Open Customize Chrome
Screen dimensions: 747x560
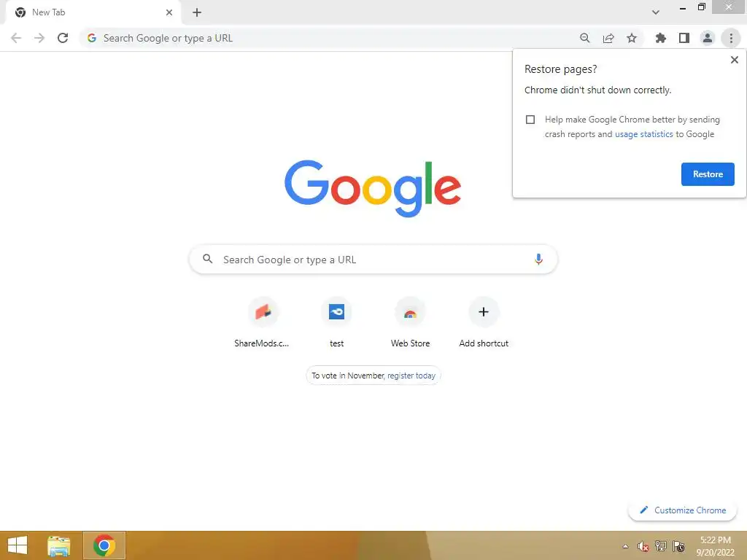pos(682,510)
